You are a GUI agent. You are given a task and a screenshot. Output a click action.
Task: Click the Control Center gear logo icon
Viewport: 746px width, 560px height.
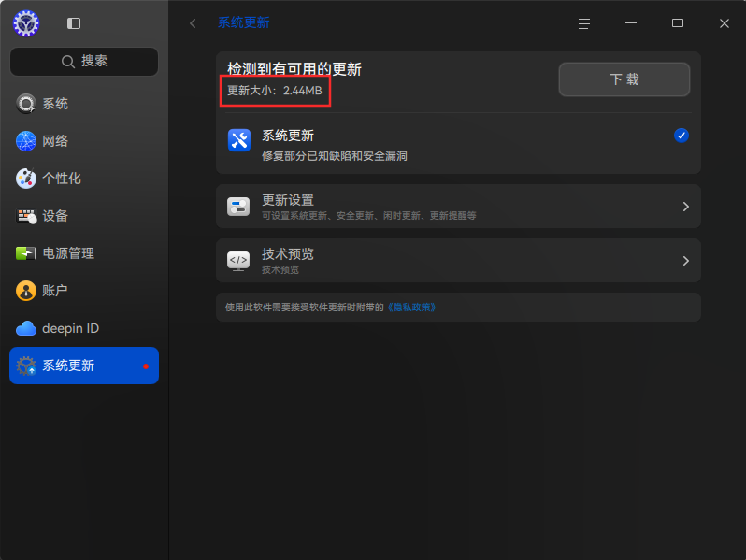coord(26,23)
